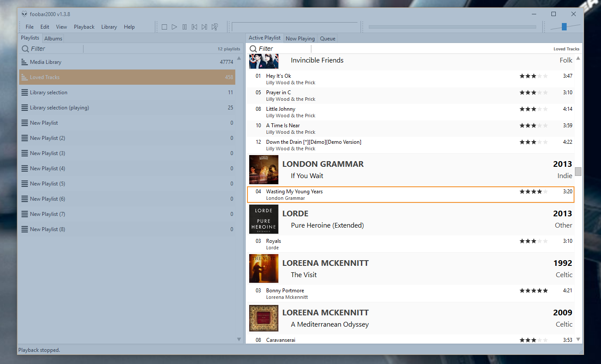Image resolution: width=601 pixels, height=364 pixels.
Task: Click the New Playlist (8) list icon
Action: 24,229
